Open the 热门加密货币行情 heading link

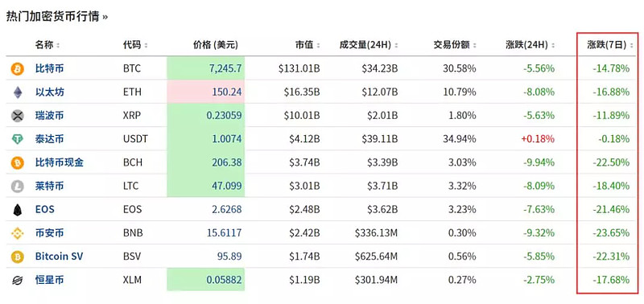point(57,16)
